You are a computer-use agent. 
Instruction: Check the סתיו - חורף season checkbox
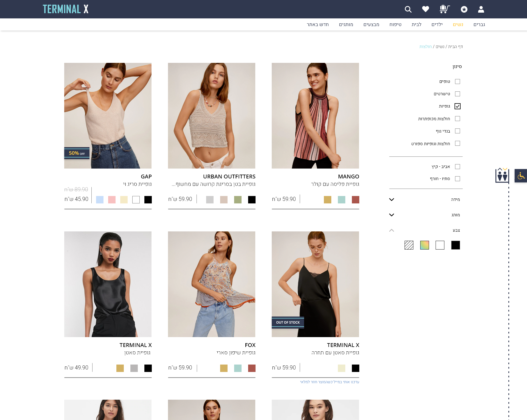[458, 179]
